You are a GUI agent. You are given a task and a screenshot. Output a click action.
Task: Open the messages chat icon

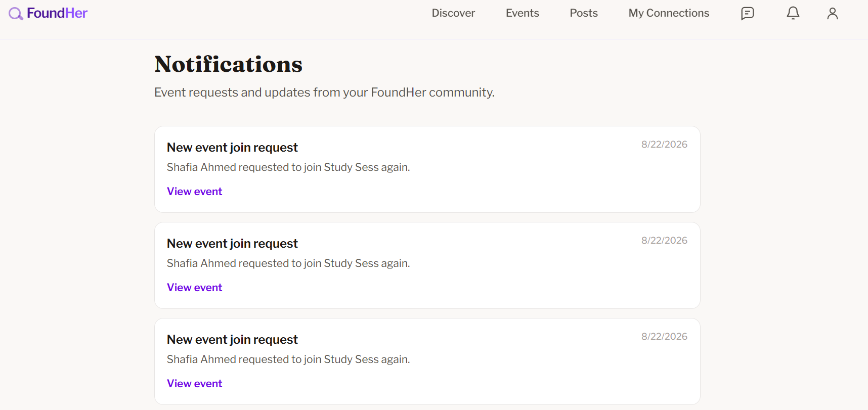coord(747,13)
